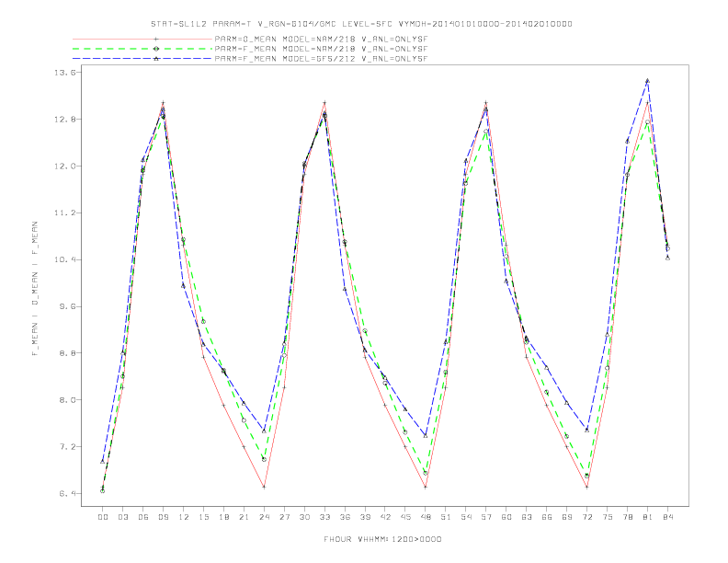Click x-axis tick label 54
The image size is (728, 563).
[x=466, y=517]
